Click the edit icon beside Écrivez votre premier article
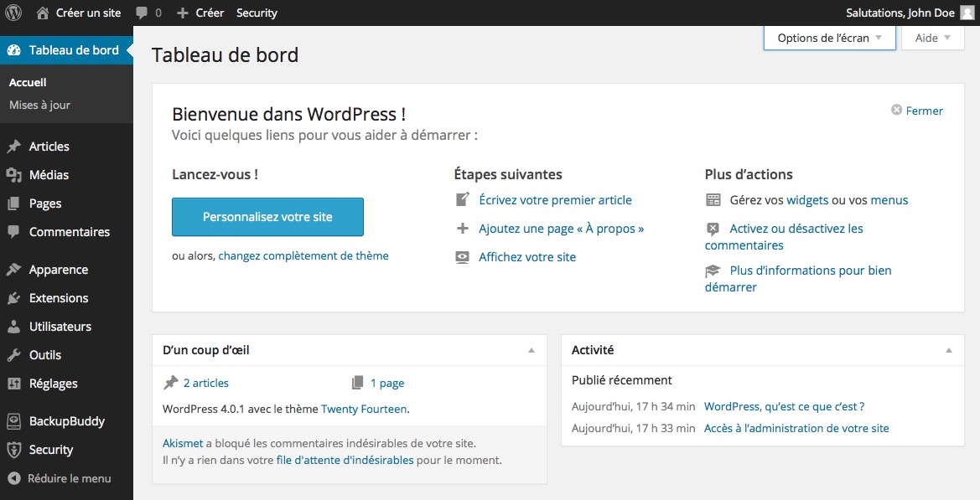Screen dimensions: 980x500 tap(463, 200)
